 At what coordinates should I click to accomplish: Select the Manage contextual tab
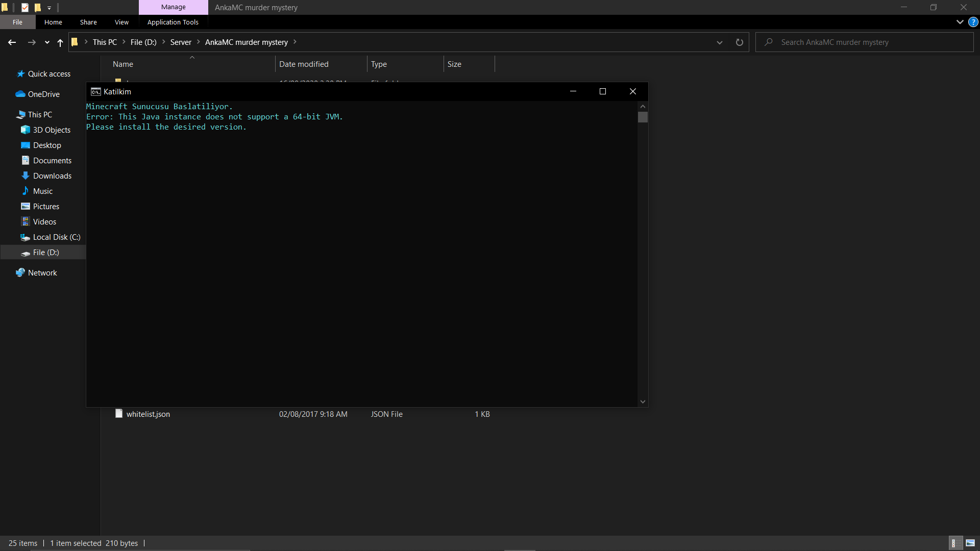tap(174, 7)
